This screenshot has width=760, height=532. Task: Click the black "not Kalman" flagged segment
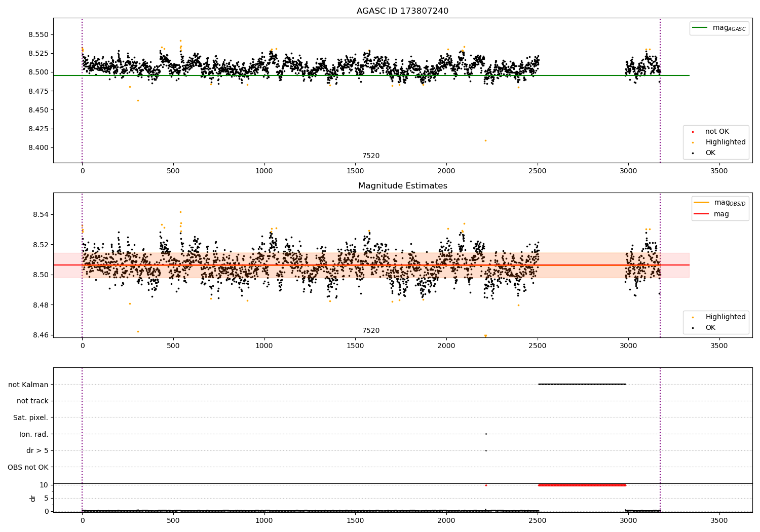(x=582, y=384)
